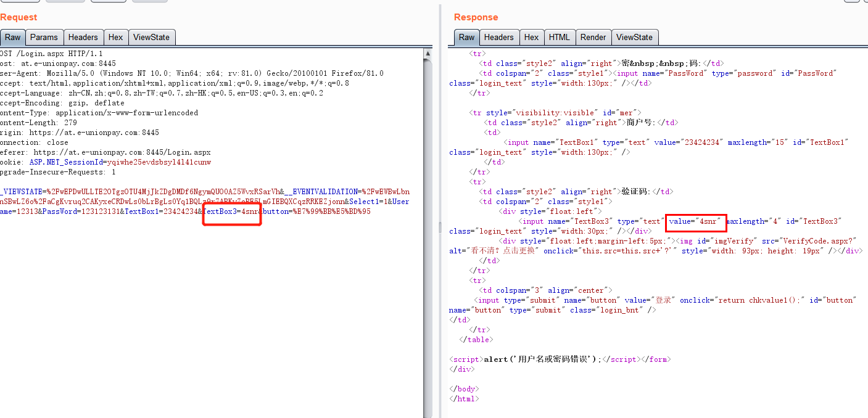Click the closing </body> tag
Screen dimensions: 868x418
point(464,389)
